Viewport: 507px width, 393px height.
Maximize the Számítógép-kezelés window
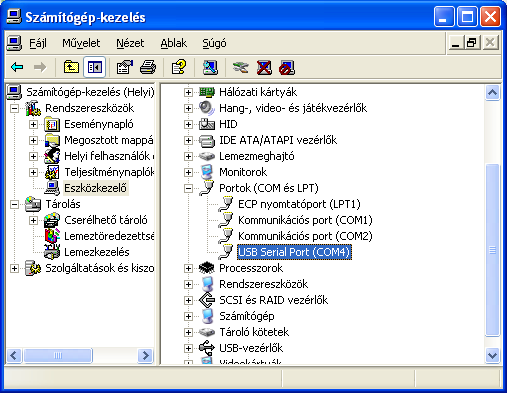pyautogui.click(x=467, y=17)
